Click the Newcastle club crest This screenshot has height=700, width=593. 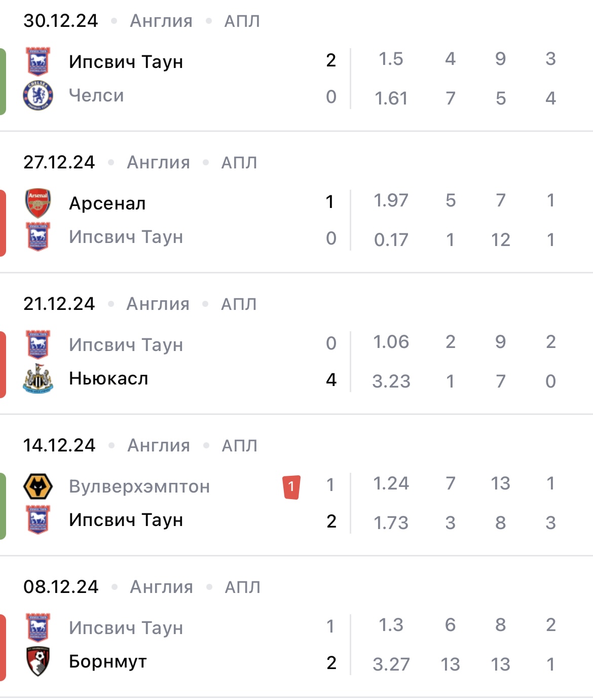click(x=38, y=379)
